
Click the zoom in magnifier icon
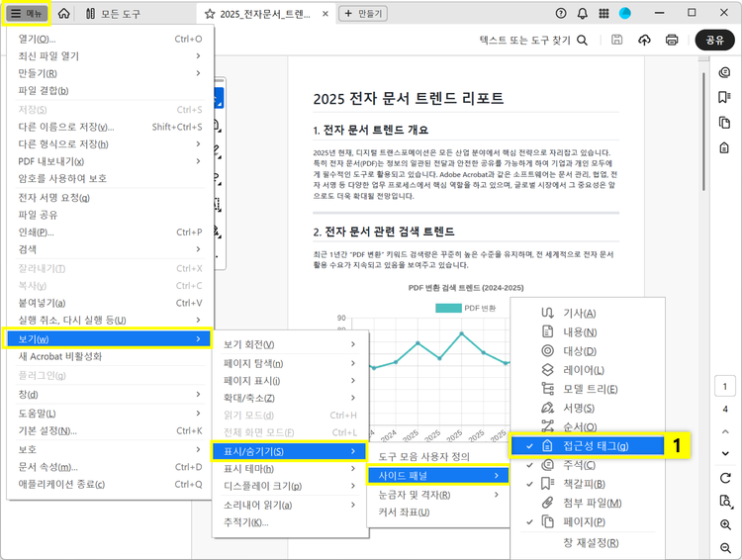725,524
